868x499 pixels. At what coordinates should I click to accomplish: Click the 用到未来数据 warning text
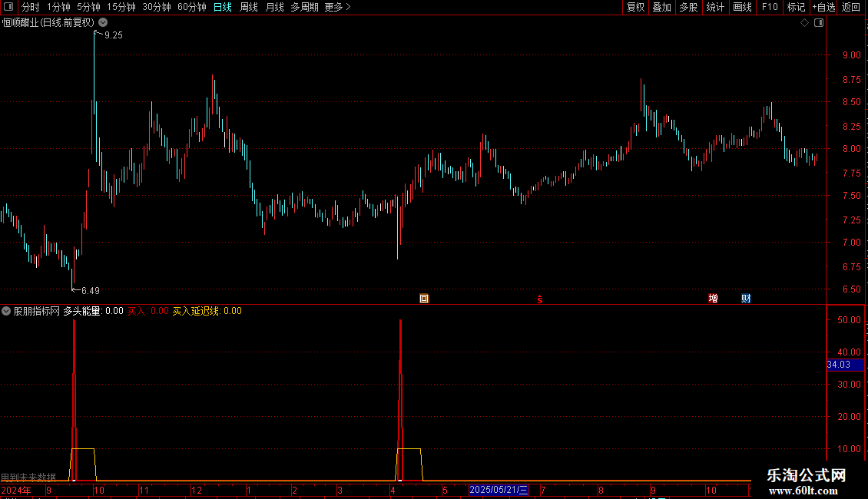(x=28, y=477)
